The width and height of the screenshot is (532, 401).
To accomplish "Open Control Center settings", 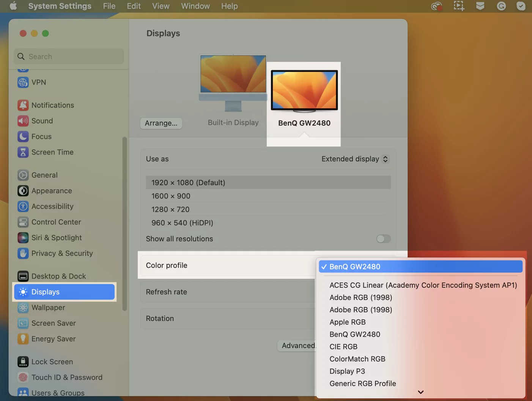I will click(x=56, y=222).
